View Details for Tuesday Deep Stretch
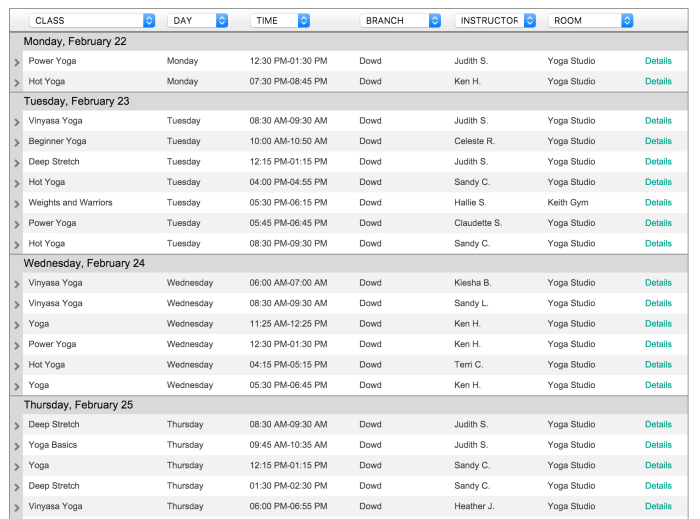The image size is (700, 519). tap(658, 162)
